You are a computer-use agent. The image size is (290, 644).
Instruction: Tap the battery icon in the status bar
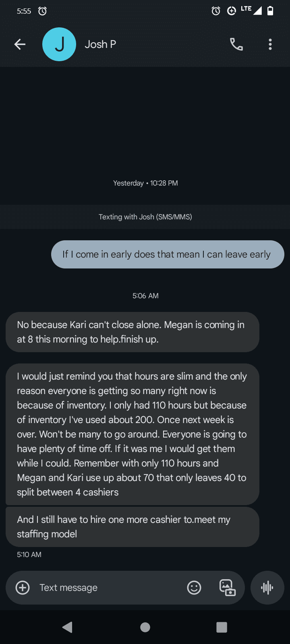click(270, 11)
